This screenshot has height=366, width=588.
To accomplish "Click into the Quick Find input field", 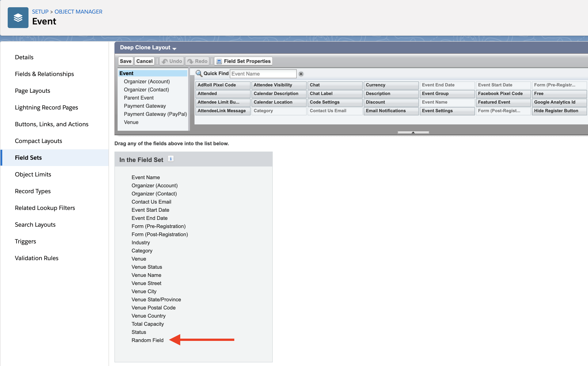I will (x=263, y=74).
